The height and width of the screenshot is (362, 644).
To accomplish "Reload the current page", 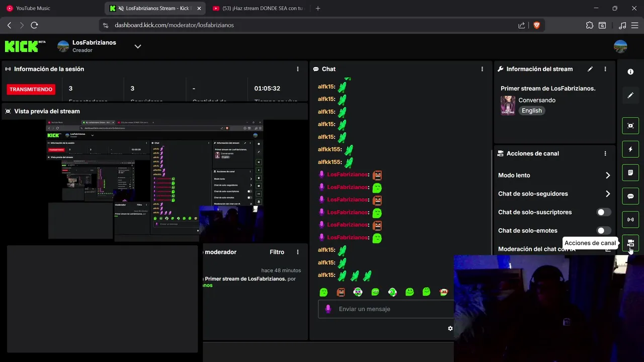I will point(34,25).
